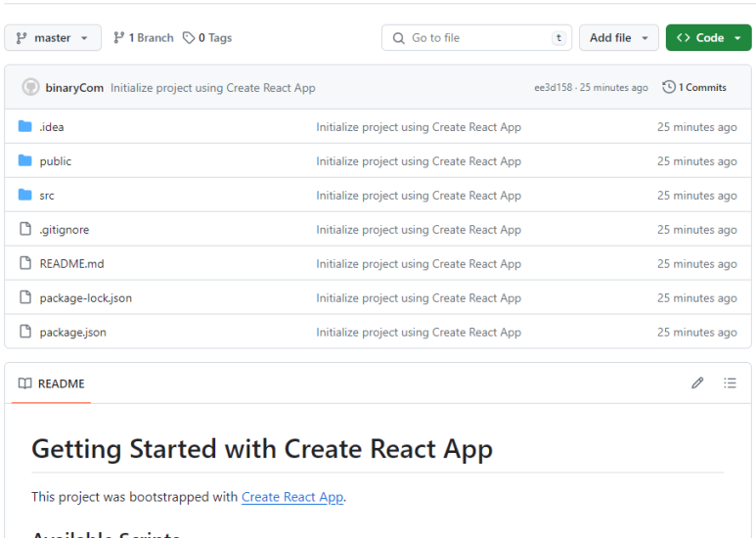Click the tag icon beside 0 Tags
Image resolution: width=756 pixels, height=538 pixels.
189,37
